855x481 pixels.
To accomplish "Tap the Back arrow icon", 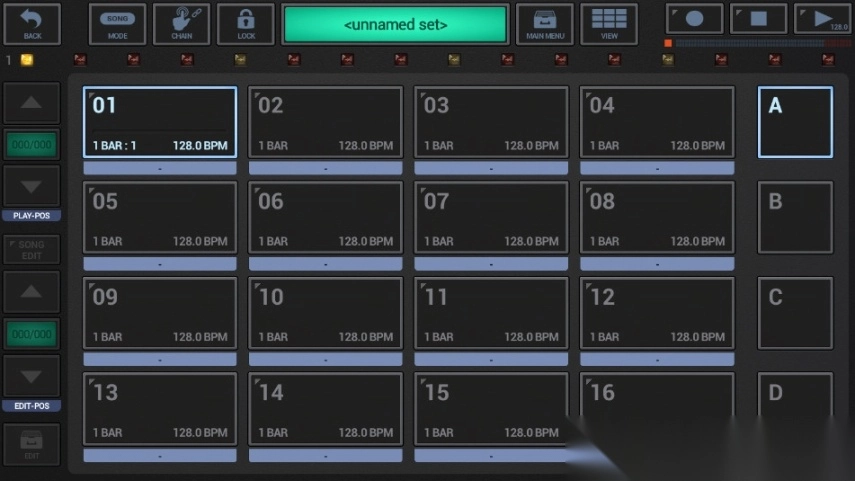I will tap(32, 23).
